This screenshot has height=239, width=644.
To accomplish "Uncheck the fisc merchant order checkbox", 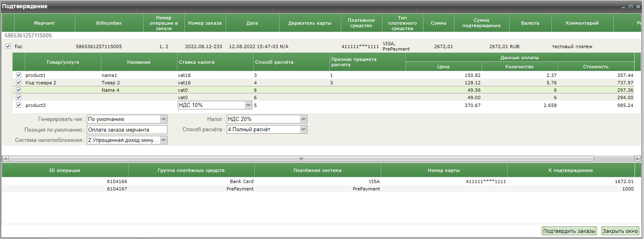I will [8, 46].
